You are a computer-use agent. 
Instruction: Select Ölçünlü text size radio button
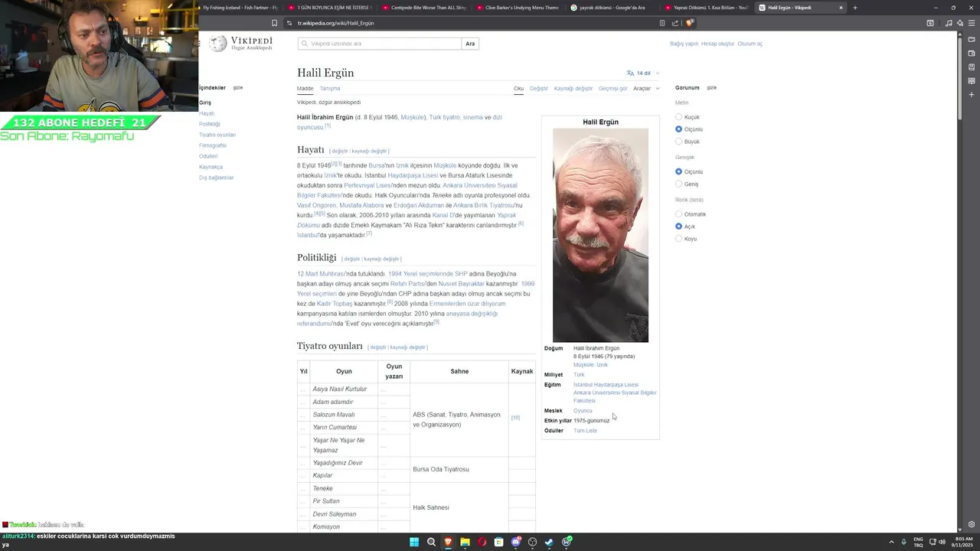click(x=678, y=129)
